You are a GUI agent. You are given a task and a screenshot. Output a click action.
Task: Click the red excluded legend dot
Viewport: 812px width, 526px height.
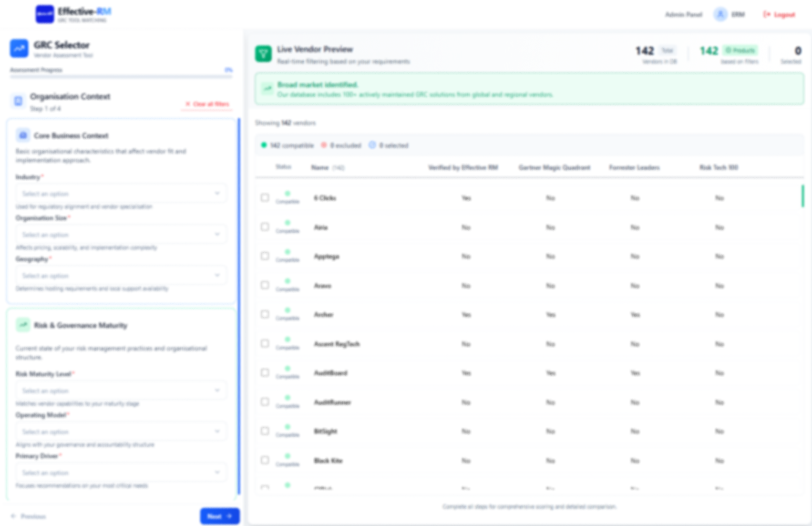(x=324, y=145)
